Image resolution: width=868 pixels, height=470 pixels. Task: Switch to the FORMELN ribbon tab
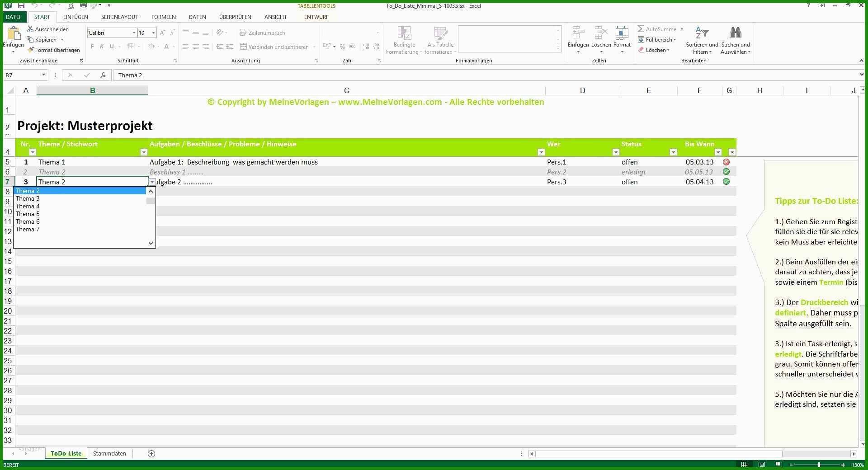[163, 17]
